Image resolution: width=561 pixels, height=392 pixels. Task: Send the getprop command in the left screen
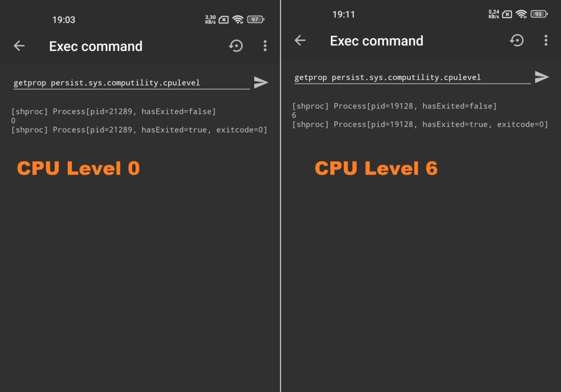(261, 83)
